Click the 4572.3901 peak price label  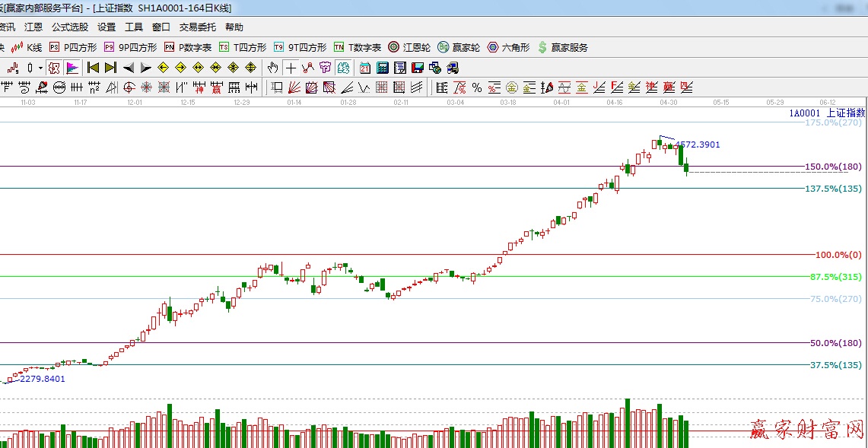[697, 145]
